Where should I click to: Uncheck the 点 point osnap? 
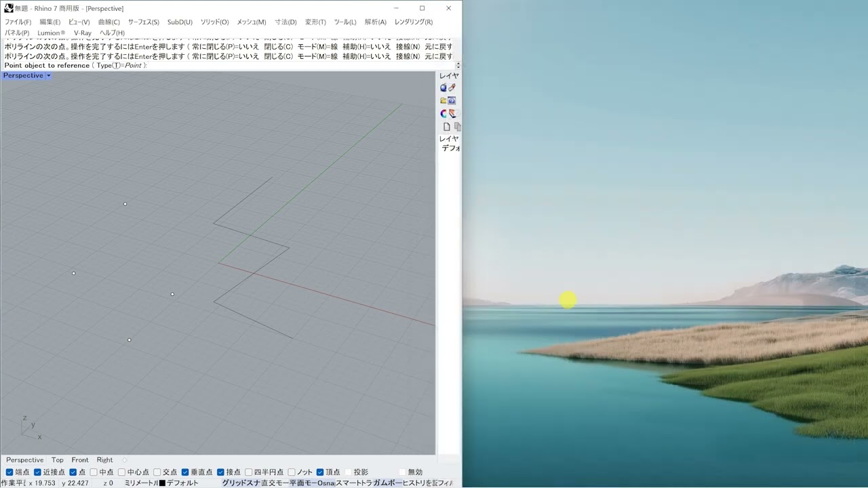tap(73, 472)
